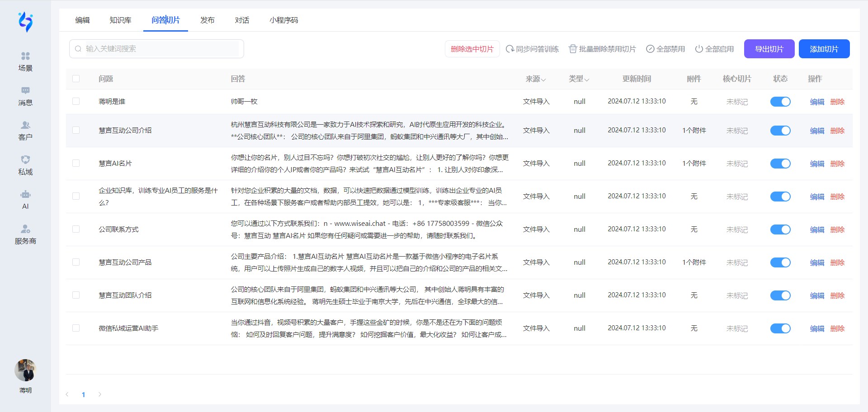Edit the 蒋明是谁 row

pyautogui.click(x=817, y=102)
